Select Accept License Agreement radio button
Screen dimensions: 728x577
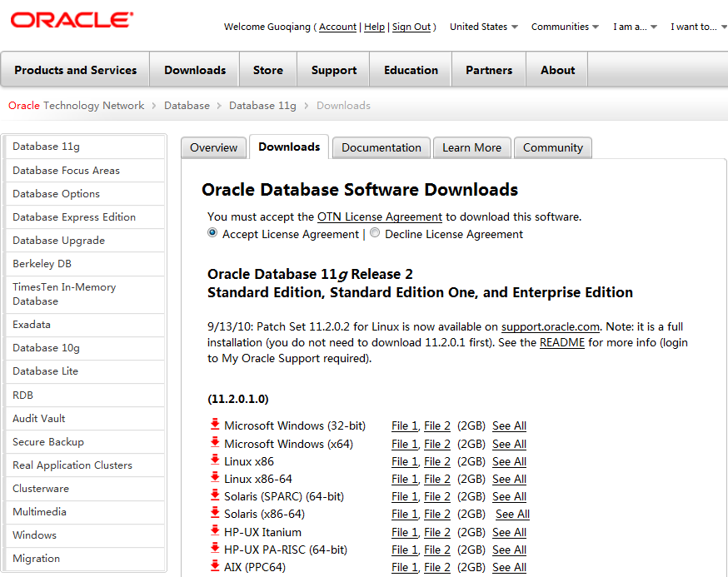point(213,234)
